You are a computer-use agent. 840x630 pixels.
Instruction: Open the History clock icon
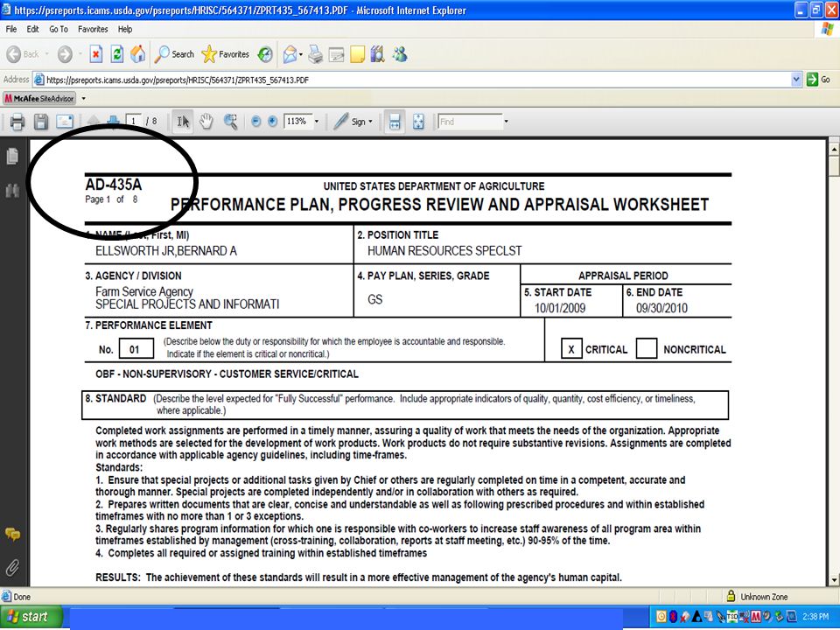pos(265,54)
